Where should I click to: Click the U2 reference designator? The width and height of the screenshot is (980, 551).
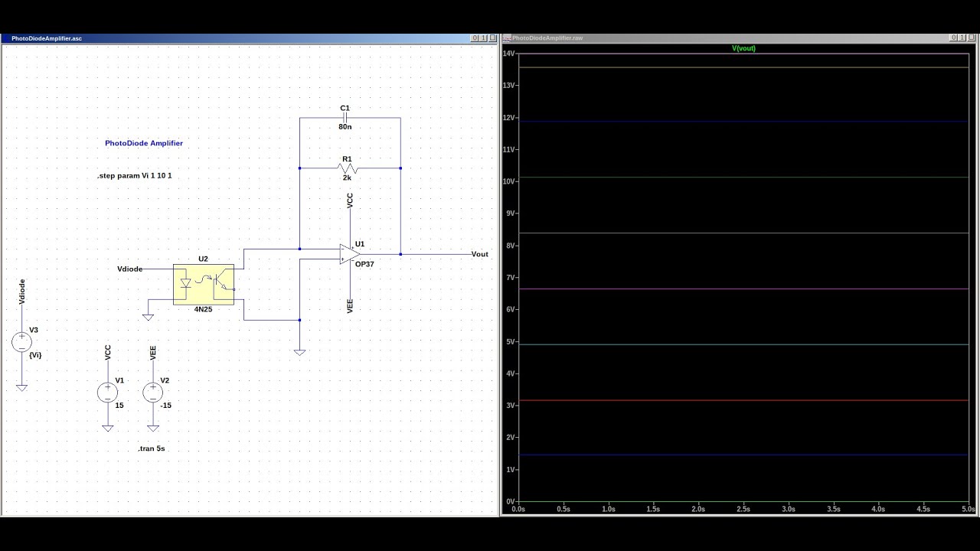tap(203, 259)
